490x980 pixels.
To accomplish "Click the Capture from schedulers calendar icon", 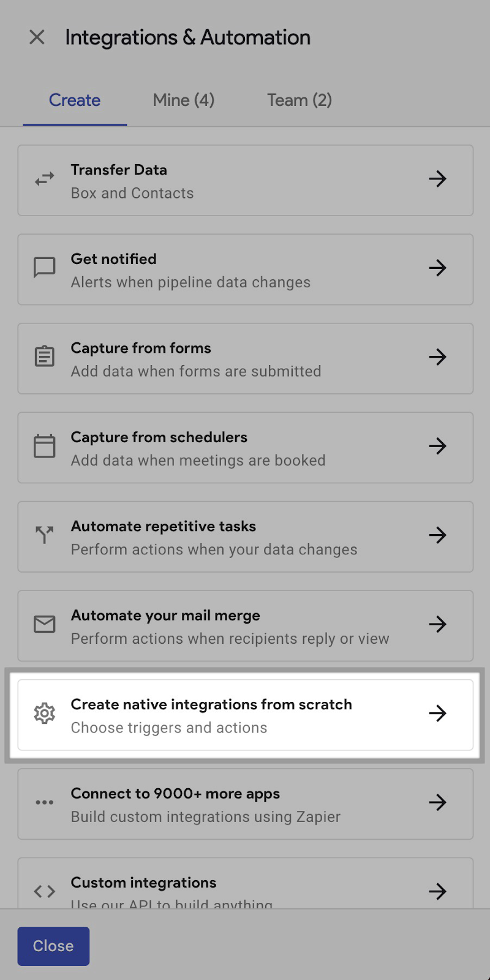I will (x=43, y=447).
